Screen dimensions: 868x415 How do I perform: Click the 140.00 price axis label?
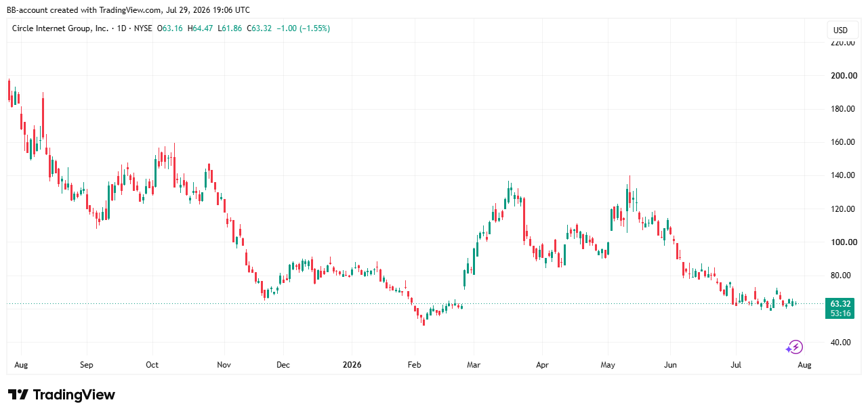pos(844,175)
